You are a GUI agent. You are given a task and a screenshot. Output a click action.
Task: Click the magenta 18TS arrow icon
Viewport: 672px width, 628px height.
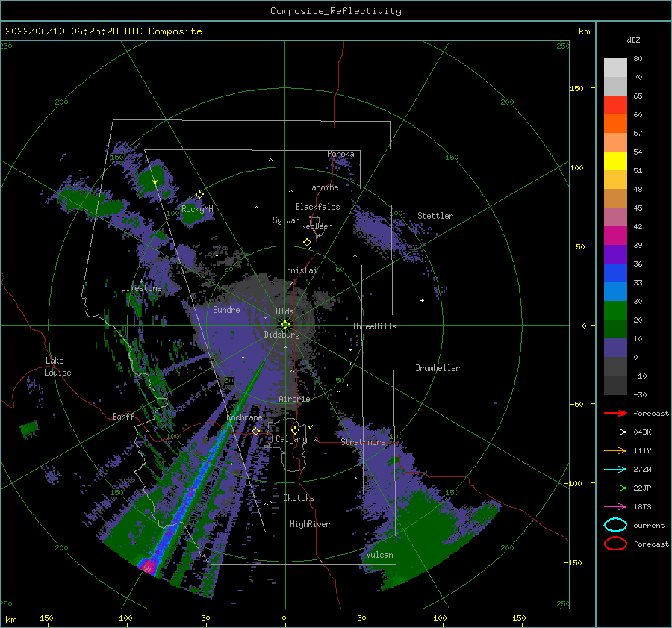pyautogui.click(x=615, y=507)
